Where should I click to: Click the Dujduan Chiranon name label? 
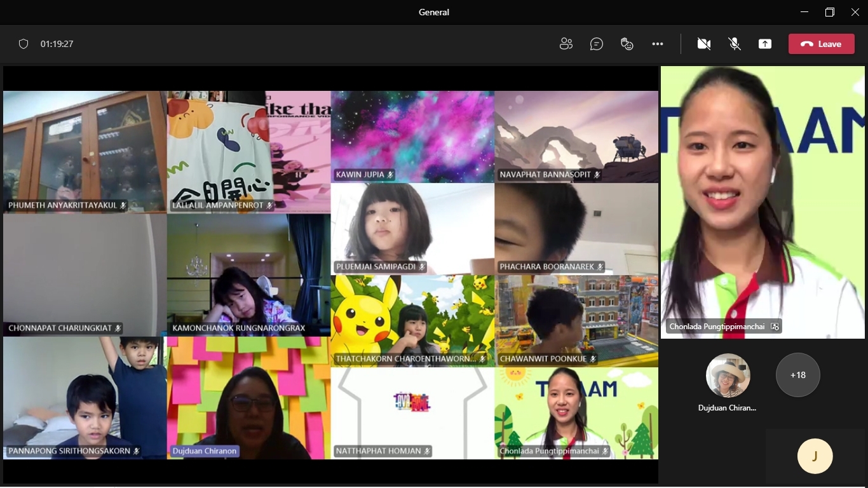click(204, 451)
